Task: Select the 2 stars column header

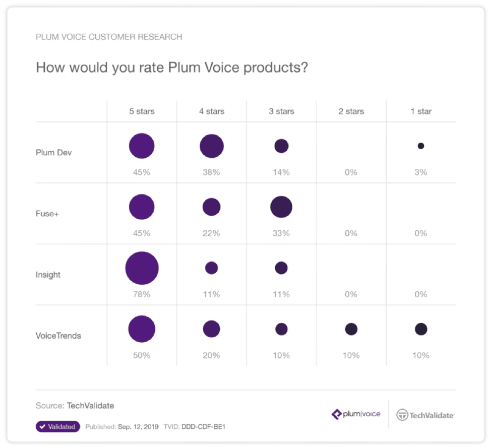Action: click(x=351, y=111)
